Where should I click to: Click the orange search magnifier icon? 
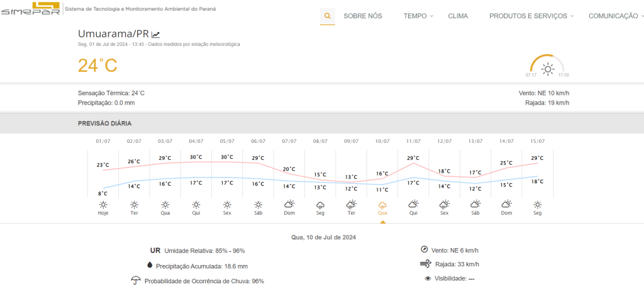327,16
